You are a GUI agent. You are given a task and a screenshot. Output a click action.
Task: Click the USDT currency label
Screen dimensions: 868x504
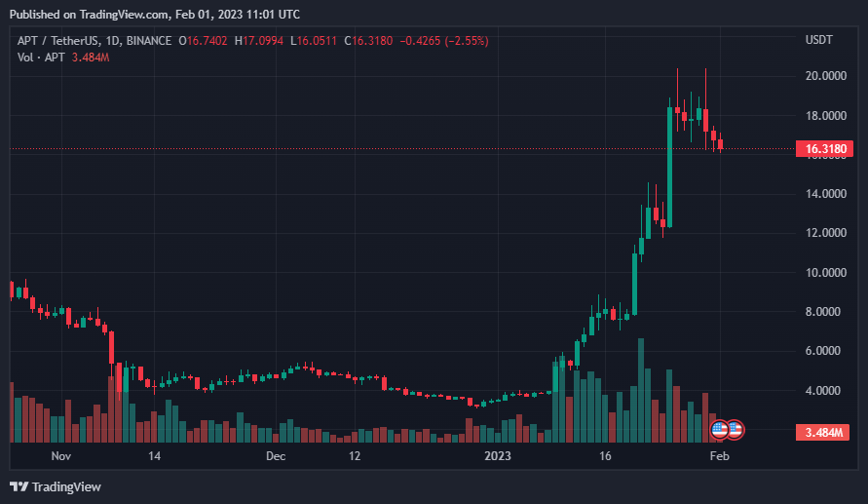click(818, 40)
